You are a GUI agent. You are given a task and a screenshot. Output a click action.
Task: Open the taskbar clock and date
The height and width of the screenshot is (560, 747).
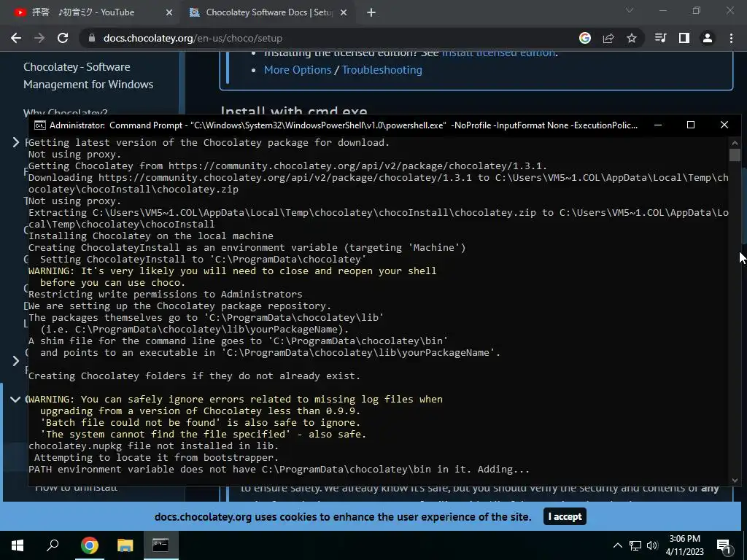[684, 545]
